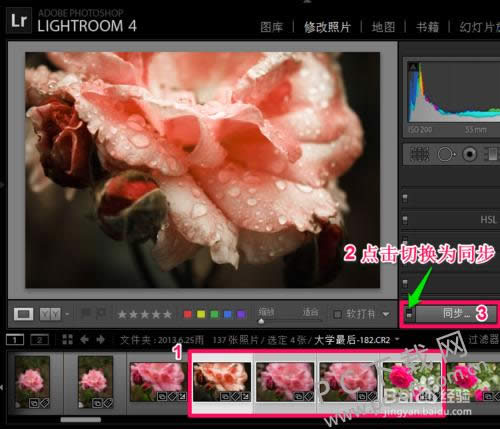
Task: Select sixth filmstrip thumbnail
Action: (x=348, y=382)
